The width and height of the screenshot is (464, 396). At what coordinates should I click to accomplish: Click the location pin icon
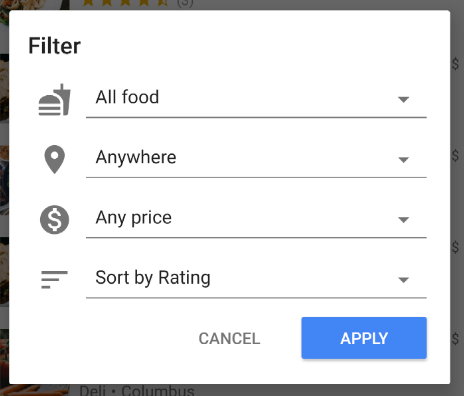coord(54,159)
